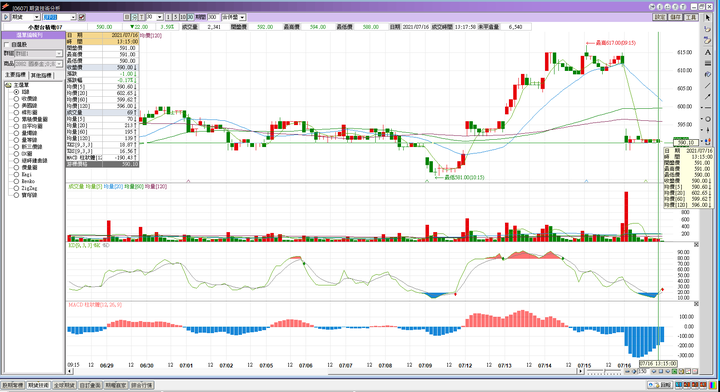Set period to 5 minute button
Screen dimensions: 720x392
pyautogui.click(x=175, y=17)
